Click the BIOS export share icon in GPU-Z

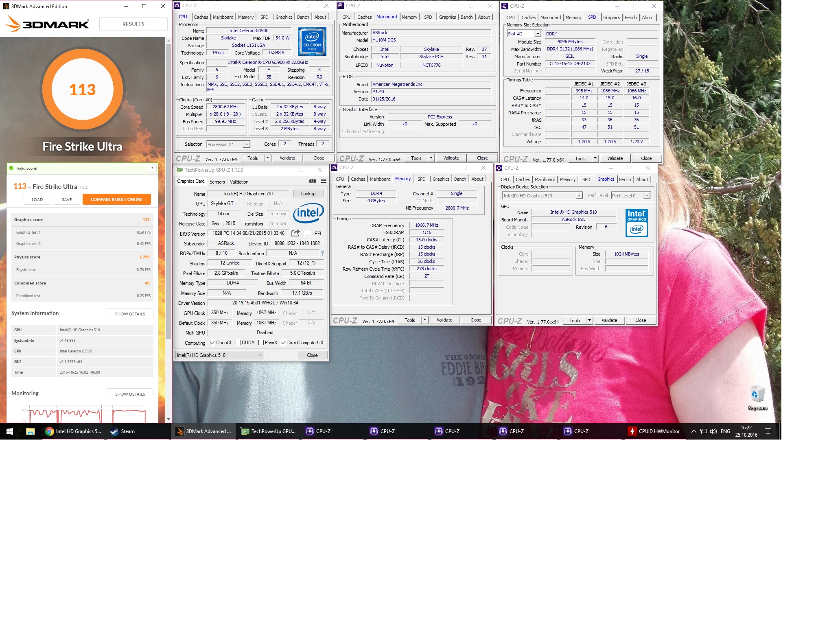pos(296,233)
